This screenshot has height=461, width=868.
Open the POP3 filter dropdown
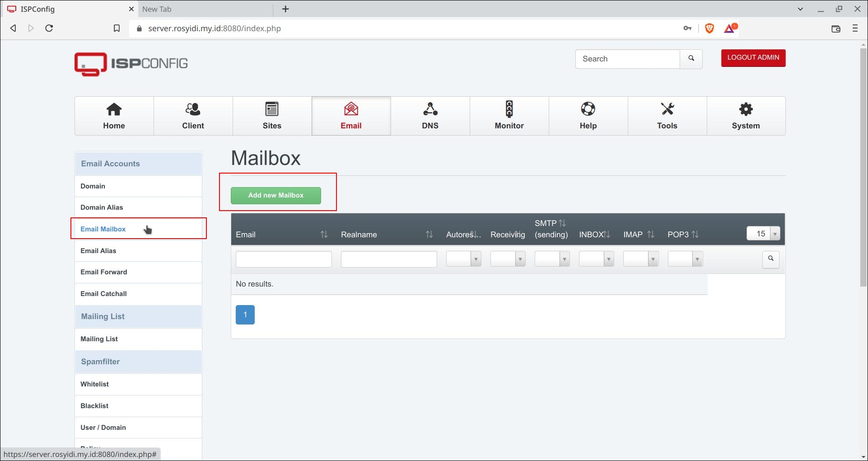click(685, 259)
